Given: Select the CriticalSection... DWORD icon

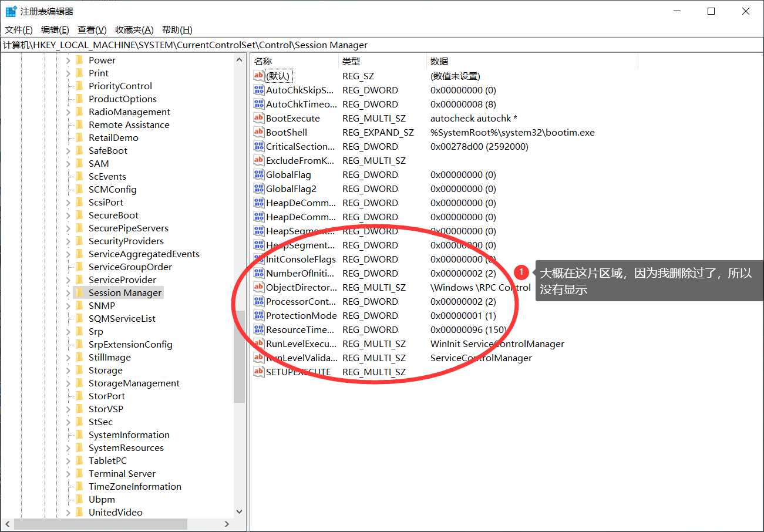Looking at the screenshot, I should click(x=259, y=146).
